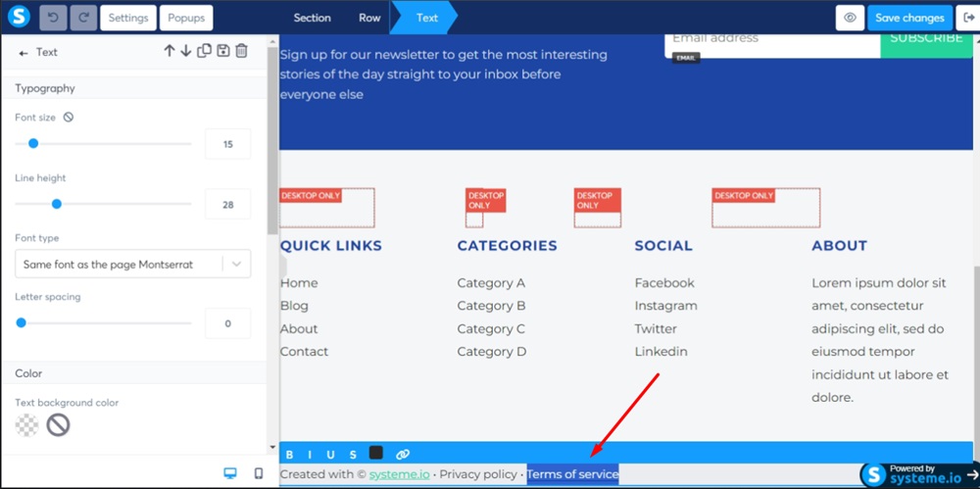Click the CATEGORIES heading
The height and width of the screenshot is (489, 980).
pyautogui.click(x=507, y=246)
